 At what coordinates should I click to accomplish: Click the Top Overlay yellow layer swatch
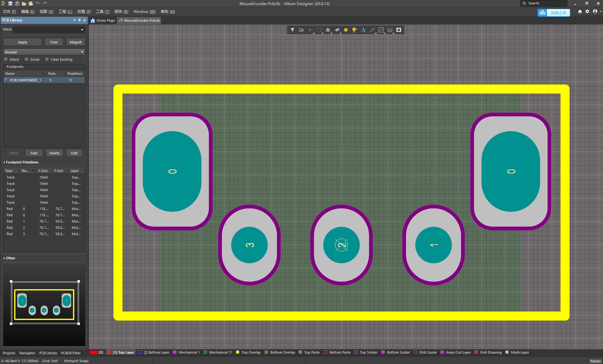pos(238,352)
